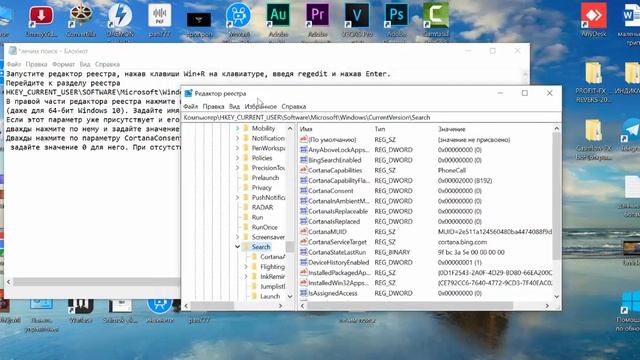The height and width of the screenshot is (360, 640).
Task: Click the key tree down scroll arrow
Action: tap(290, 296)
